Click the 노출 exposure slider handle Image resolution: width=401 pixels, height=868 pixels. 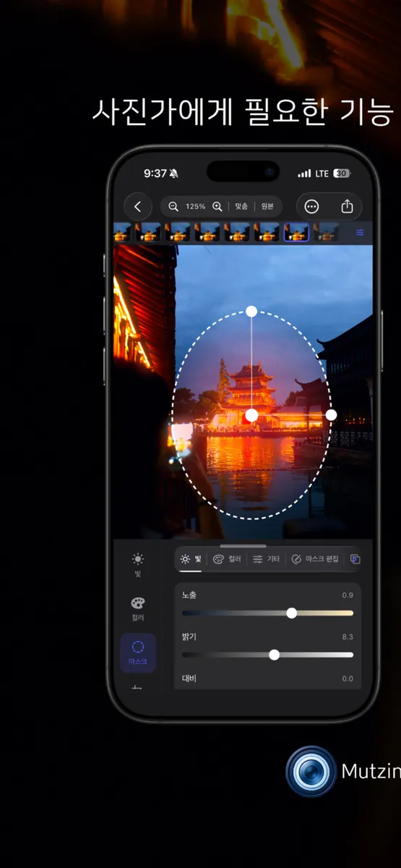pos(292,613)
